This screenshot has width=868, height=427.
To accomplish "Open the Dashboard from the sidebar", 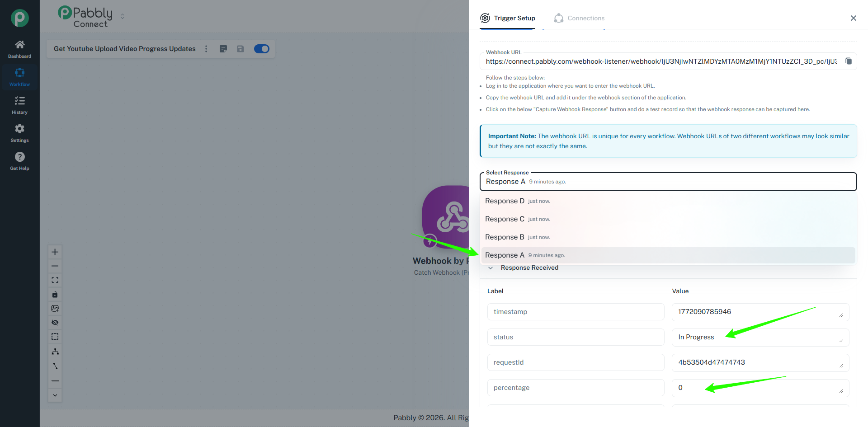I will pyautogui.click(x=19, y=49).
